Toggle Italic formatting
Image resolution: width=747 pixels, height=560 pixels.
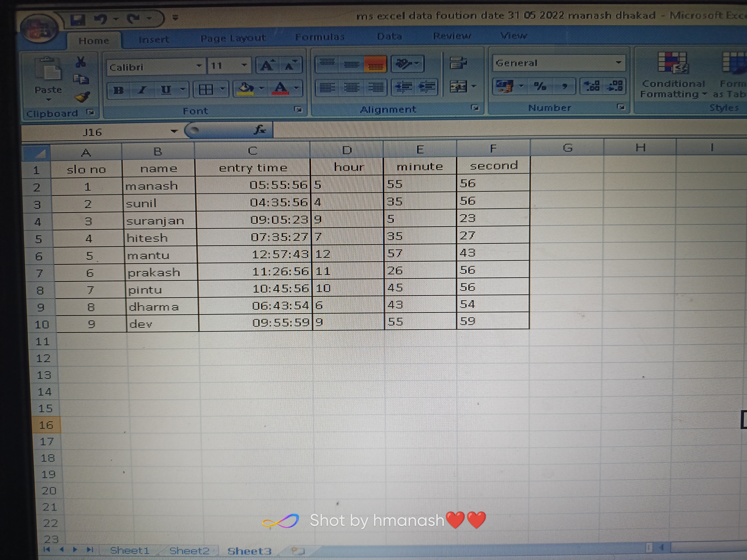tap(142, 90)
